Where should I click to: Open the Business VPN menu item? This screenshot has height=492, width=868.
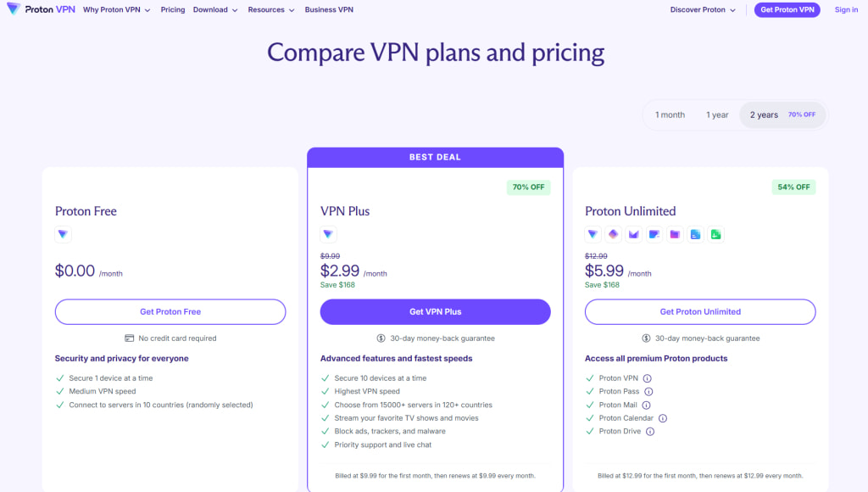329,10
